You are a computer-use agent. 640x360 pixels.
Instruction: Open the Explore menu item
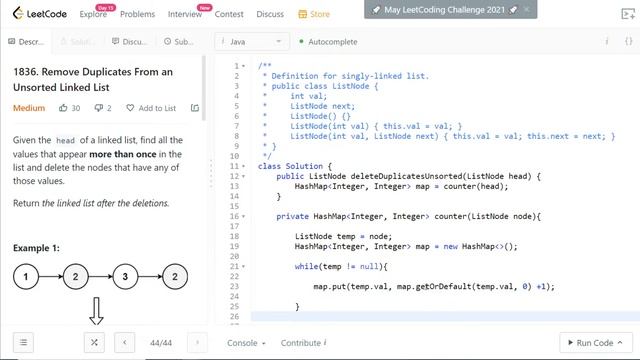point(93,14)
